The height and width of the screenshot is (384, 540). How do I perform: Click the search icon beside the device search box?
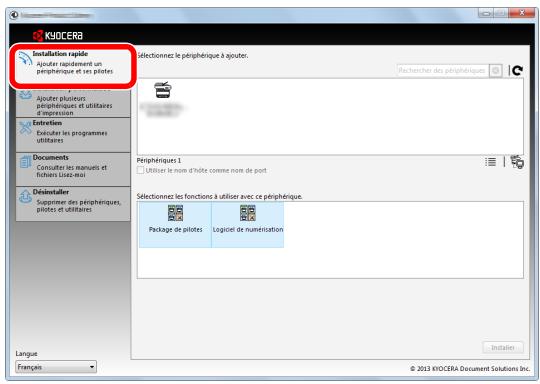(496, 71)
